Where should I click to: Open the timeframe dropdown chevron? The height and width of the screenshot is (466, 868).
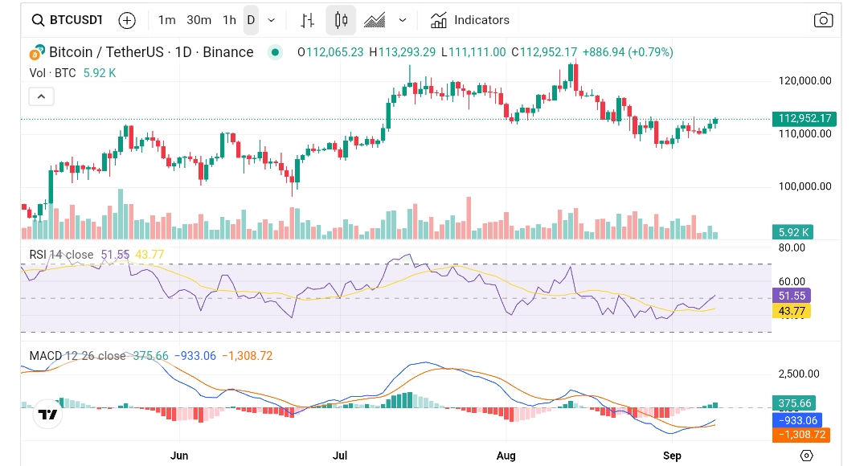point(271,20)
